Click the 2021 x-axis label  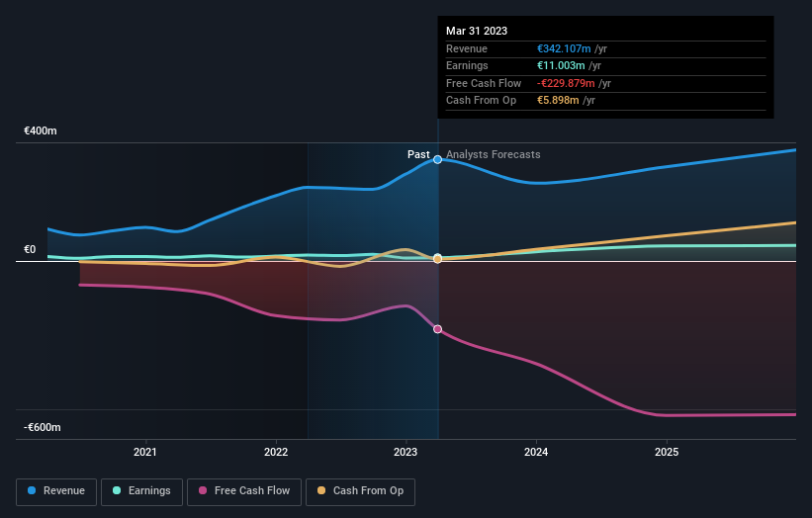145,452
